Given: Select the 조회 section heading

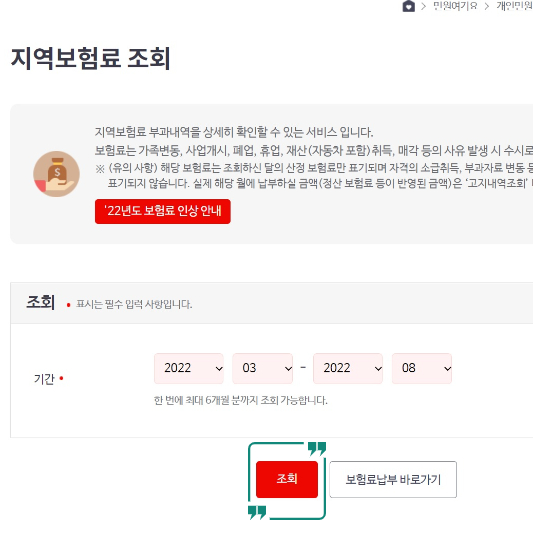Looking at the screenshot, I should pos(40,302).
